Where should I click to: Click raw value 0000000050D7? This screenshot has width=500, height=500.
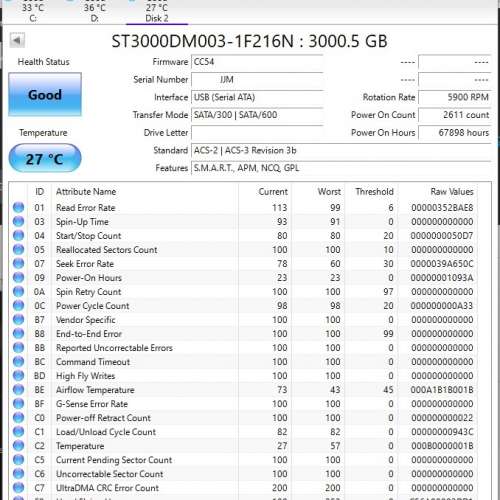(x=442, y=236)
